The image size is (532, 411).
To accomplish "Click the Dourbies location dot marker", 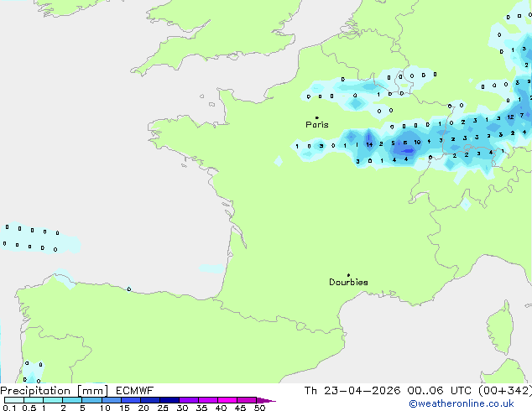I will pyautogui.click(x=348, y=275).
